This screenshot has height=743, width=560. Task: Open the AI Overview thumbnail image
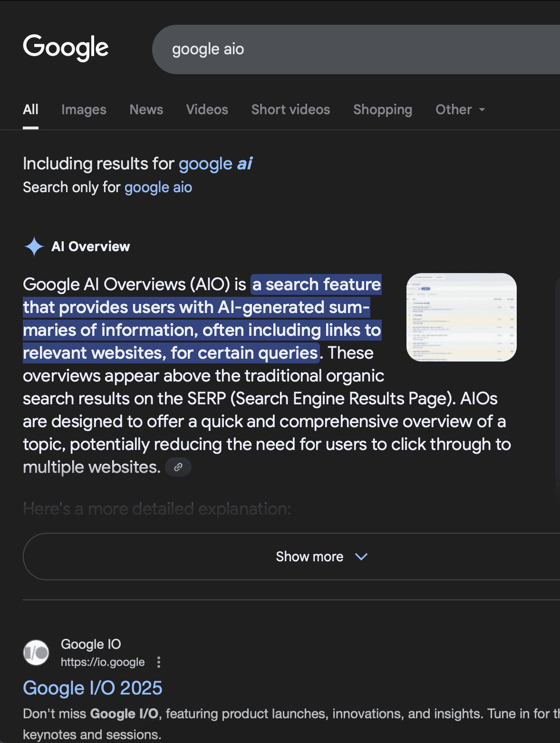(x=461, y=317)
